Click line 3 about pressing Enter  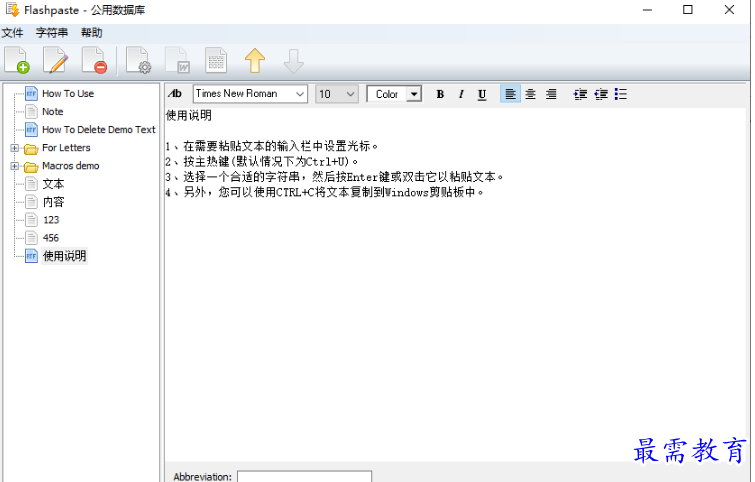click(x=335, y=177)
